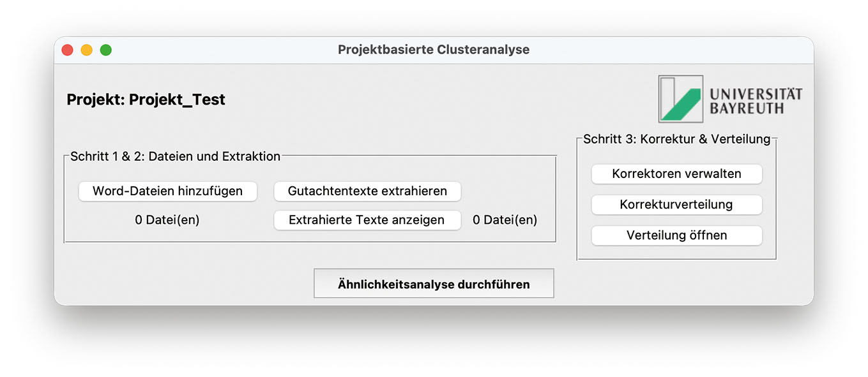Screen dimensions: 868x377
Task: Click the green Universität Bayreuth logo emblem
Action: [681, 99]
